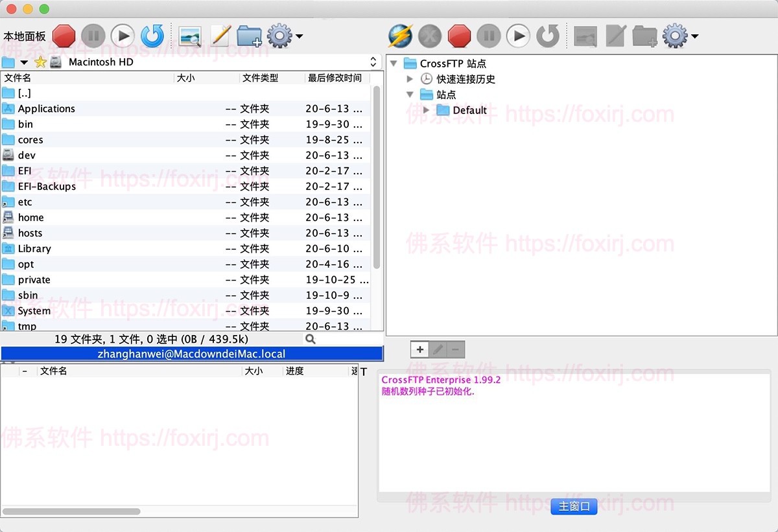The width and height of the screenshot is (778, 532).
Task: Open the image preview tool in local toolbar
Action: [190, 36]
